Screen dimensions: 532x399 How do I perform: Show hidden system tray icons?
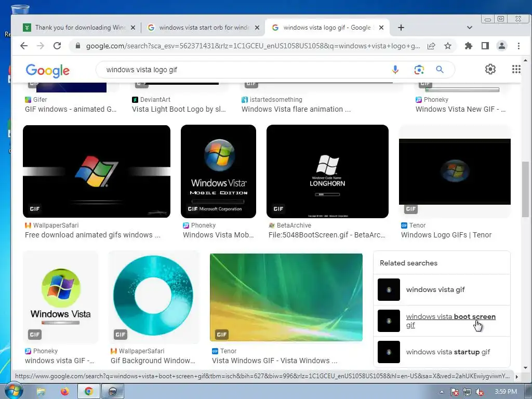[442, 392]
